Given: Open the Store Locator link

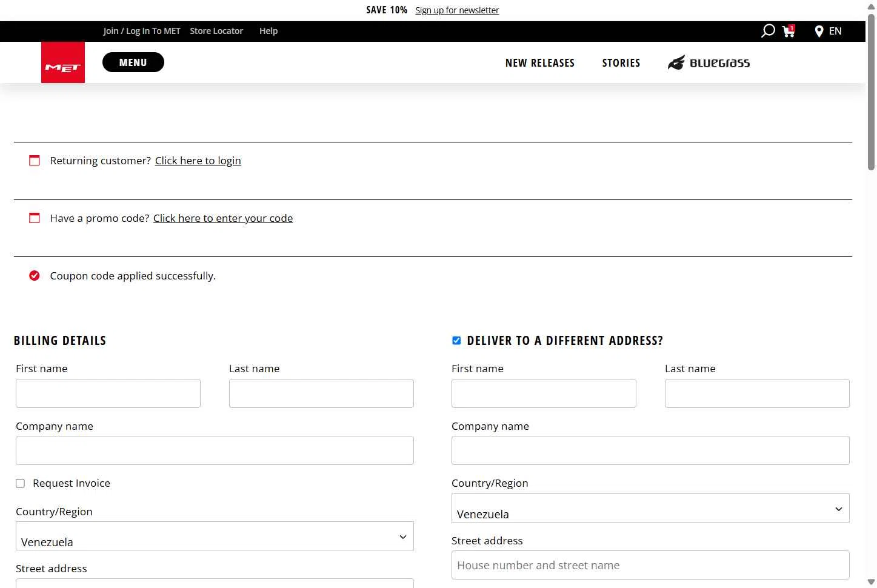Looking at the screenshot, I should pyautogui.click(x=216, y=31).
